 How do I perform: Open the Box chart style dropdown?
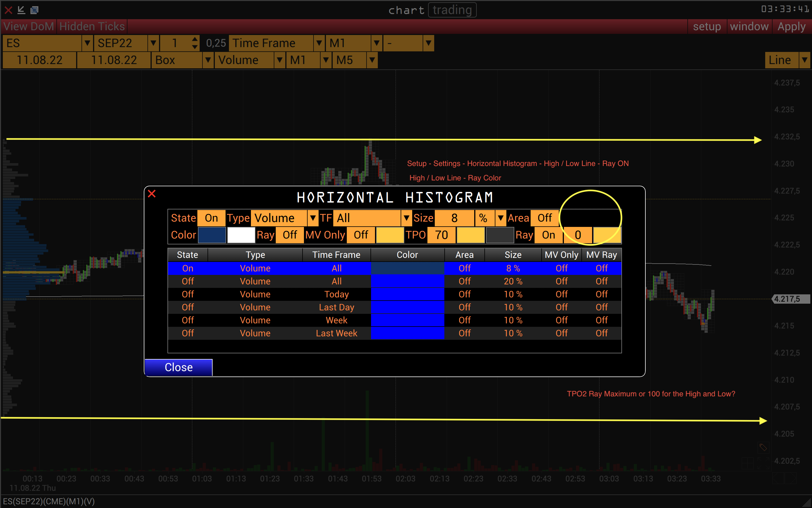pyautogui.click(x=208, y=60)
